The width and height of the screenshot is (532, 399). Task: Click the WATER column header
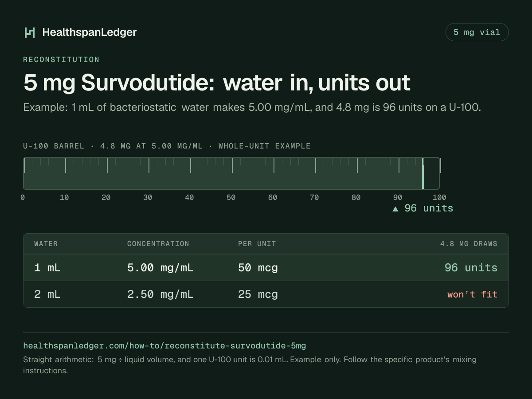(46, 244)
